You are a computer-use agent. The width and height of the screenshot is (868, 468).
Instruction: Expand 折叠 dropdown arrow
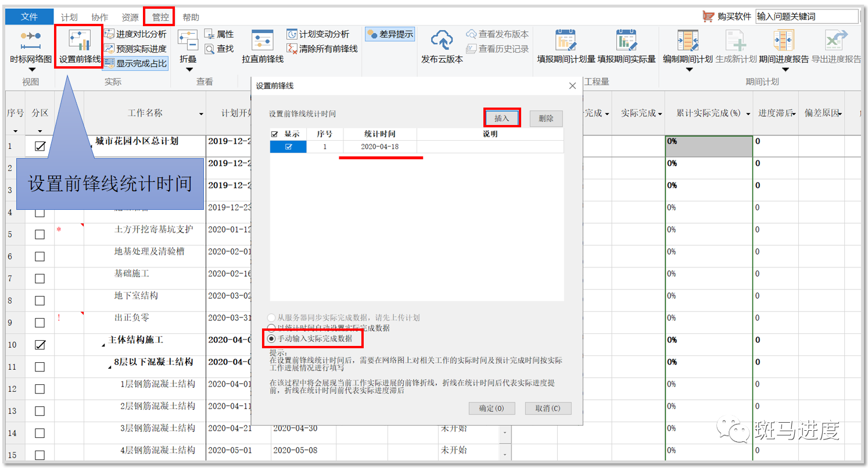(188, 70)
